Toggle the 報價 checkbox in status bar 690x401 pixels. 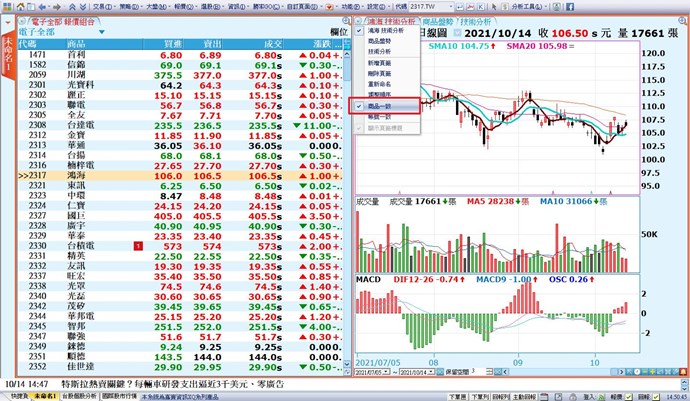coord(628,397)
